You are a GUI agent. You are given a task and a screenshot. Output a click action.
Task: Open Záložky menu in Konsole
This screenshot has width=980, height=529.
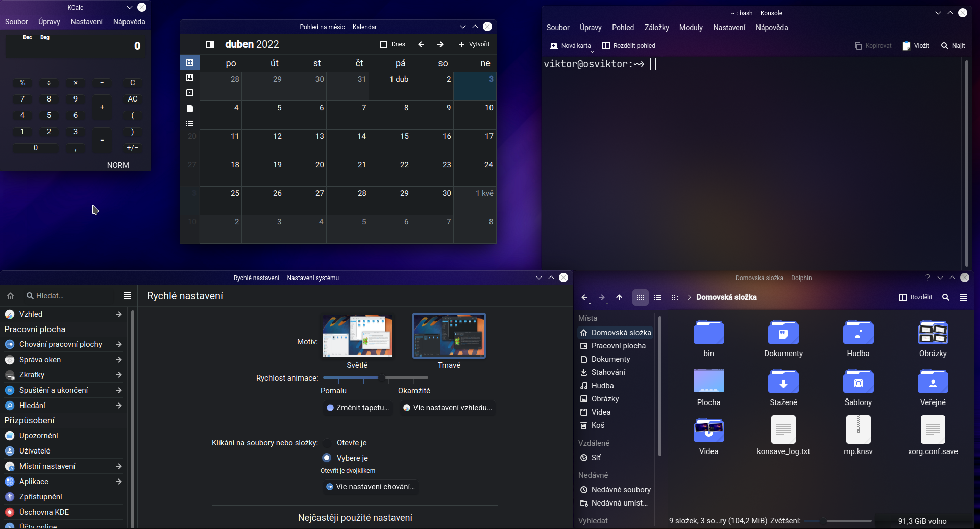pos(656,28)
